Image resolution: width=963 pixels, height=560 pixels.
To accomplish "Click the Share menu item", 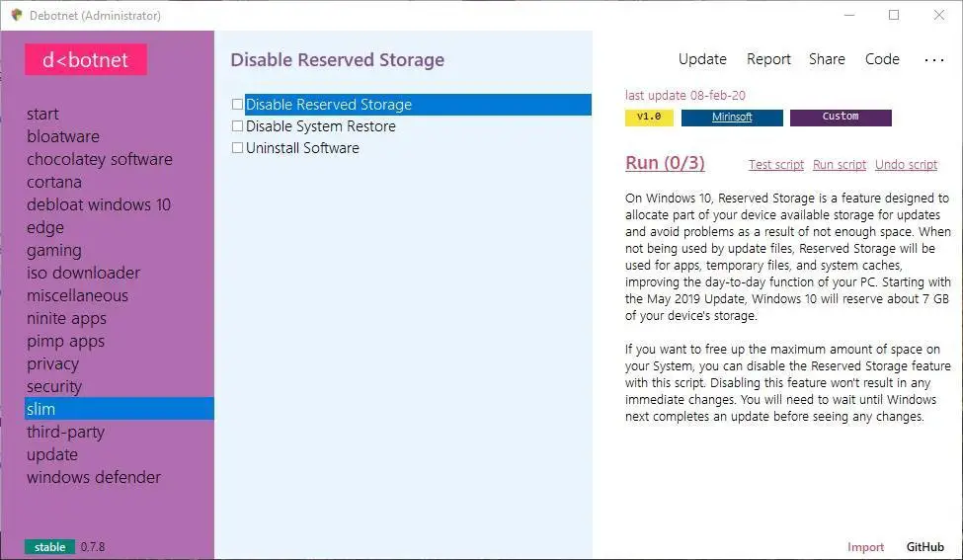I will point(827,59).
